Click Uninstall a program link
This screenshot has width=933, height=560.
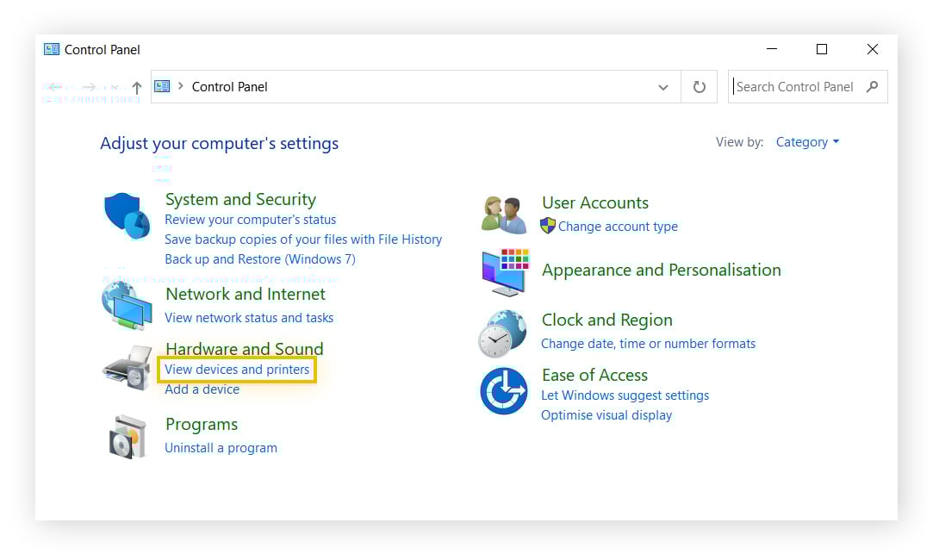click(221, 448)
